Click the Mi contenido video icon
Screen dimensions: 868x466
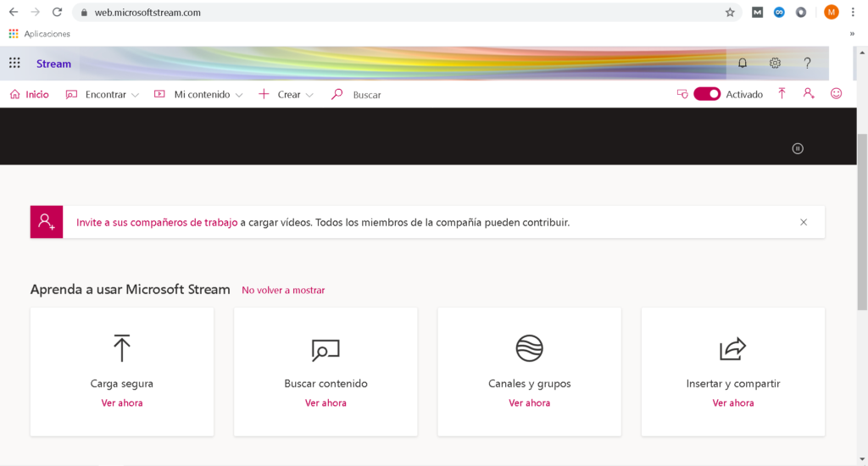(159, 94)
